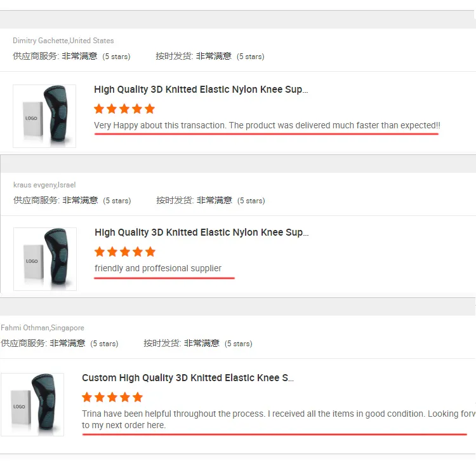Open knee support thumbnail in kraus evgeny's review
The image size is (476, 465).
45,259
